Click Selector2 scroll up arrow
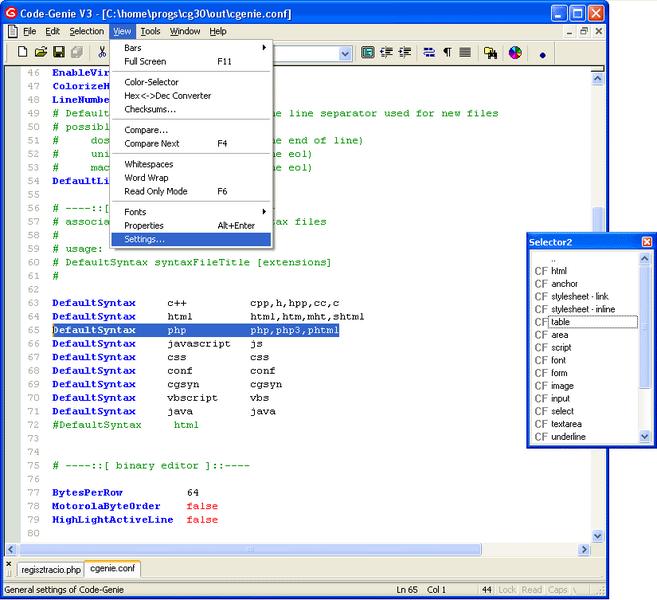Viewport: 657px width, 600px height. coord(644,259)
